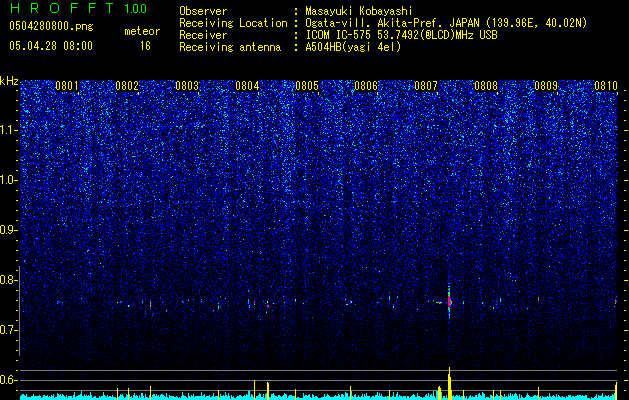Click the kHz axis unit label

click(9, 81)
